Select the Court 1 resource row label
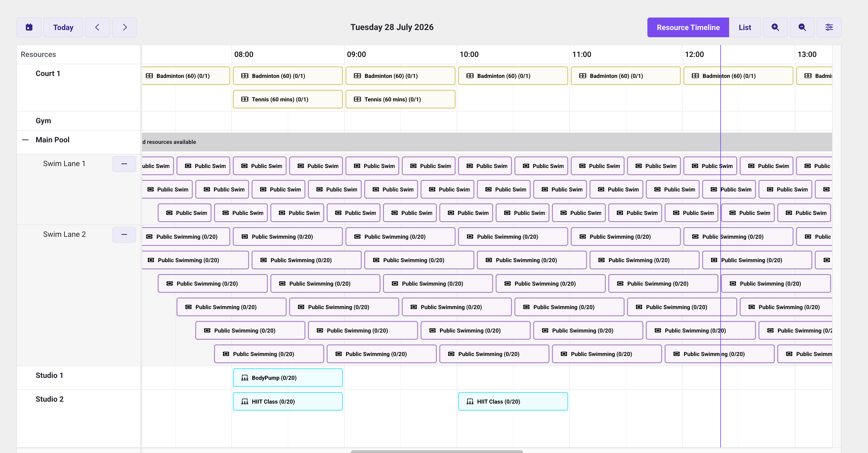This screenshot has height=453, width=868. [x=48, y=74]
